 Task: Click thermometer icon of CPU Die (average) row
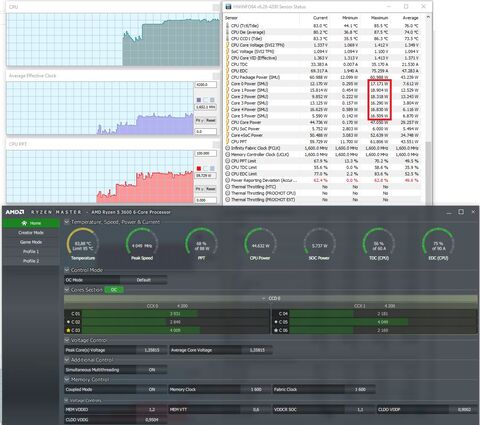point(227,32)
